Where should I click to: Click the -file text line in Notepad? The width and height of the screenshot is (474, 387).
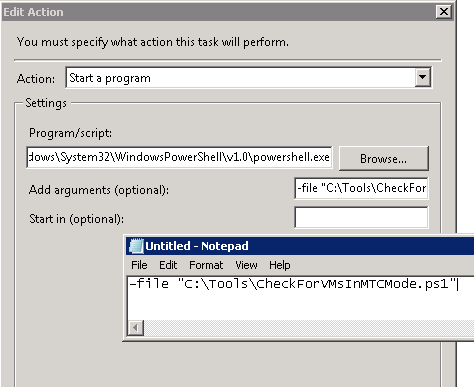[293, 284]
